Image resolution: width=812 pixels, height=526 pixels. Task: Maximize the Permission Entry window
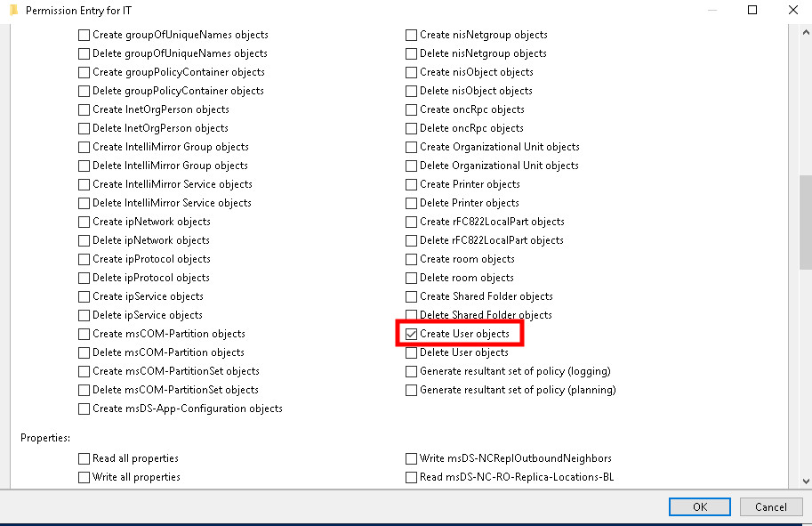752,11
